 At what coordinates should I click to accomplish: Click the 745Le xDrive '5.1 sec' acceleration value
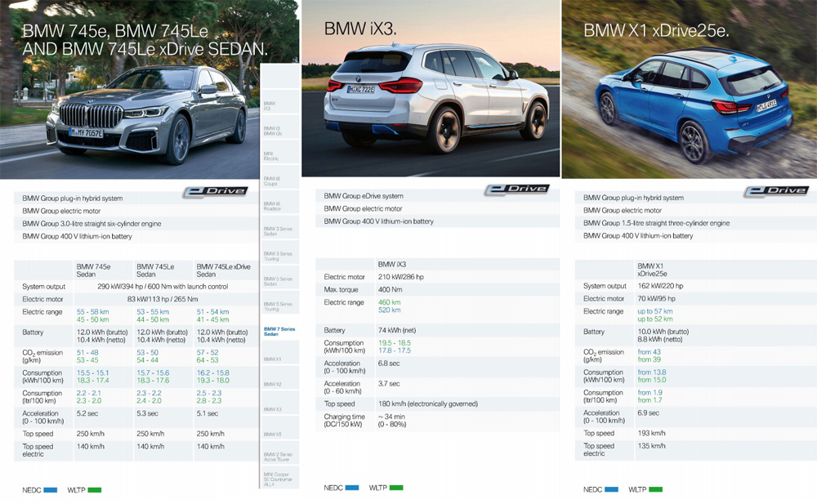click(208, 414)
